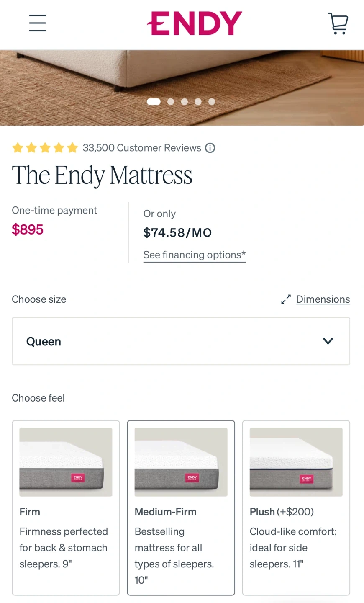364x603 pixels.
Task: Open the Queen size dropdown
Action: click(x=181, y=341)
